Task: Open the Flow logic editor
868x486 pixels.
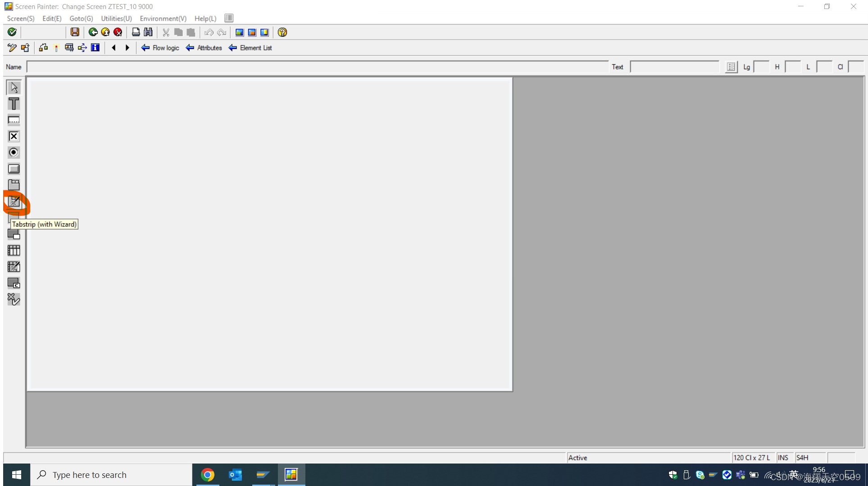Action: click(160, 48)
